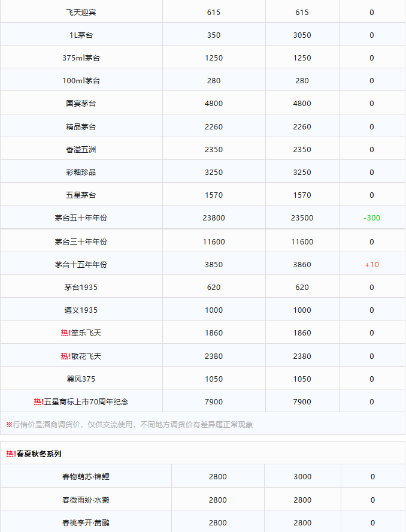Select the 茅台五十年年份 row label
Viewport: 406px width, 532px height.
coord(81,218)
